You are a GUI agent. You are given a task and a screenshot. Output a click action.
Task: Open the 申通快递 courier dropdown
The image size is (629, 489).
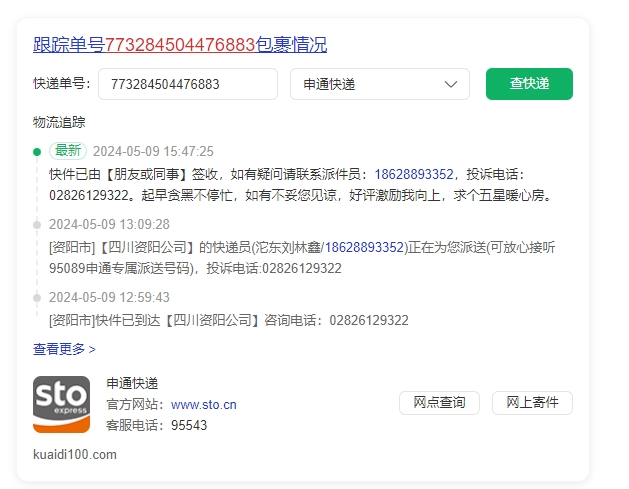coord(380,84)
